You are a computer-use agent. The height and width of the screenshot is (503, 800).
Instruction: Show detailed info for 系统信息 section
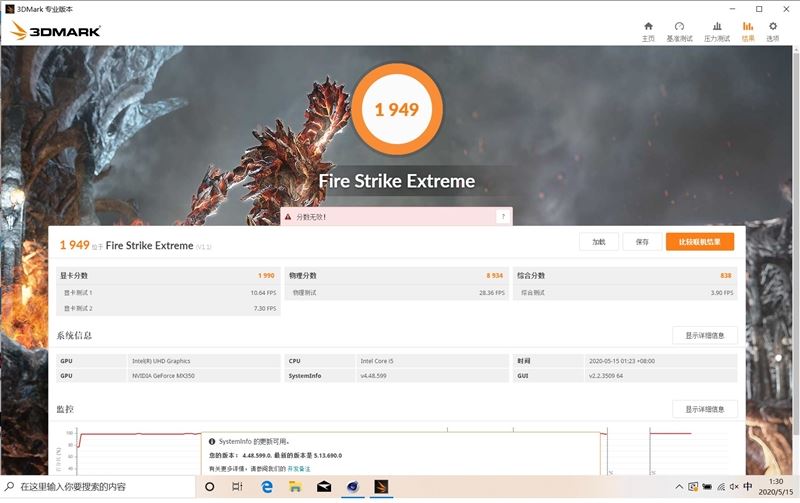(704, 335)
